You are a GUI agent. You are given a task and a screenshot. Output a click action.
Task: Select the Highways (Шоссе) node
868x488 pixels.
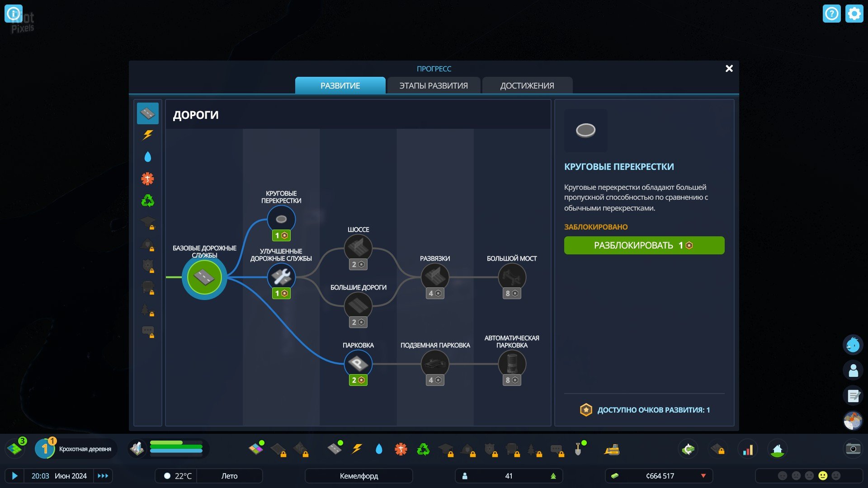[x=358, y=248]
